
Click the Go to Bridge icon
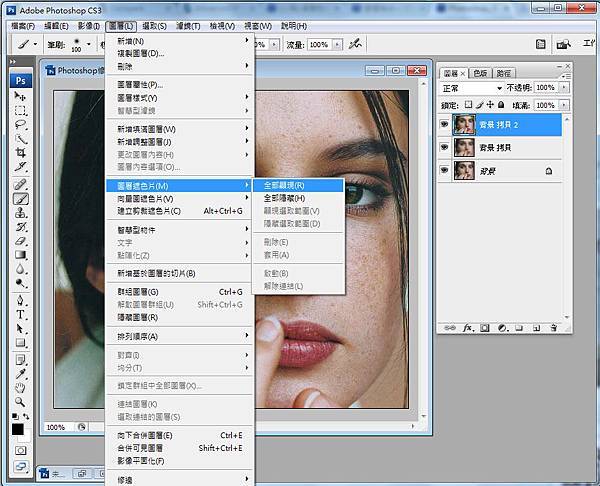(x=563, y=44)
